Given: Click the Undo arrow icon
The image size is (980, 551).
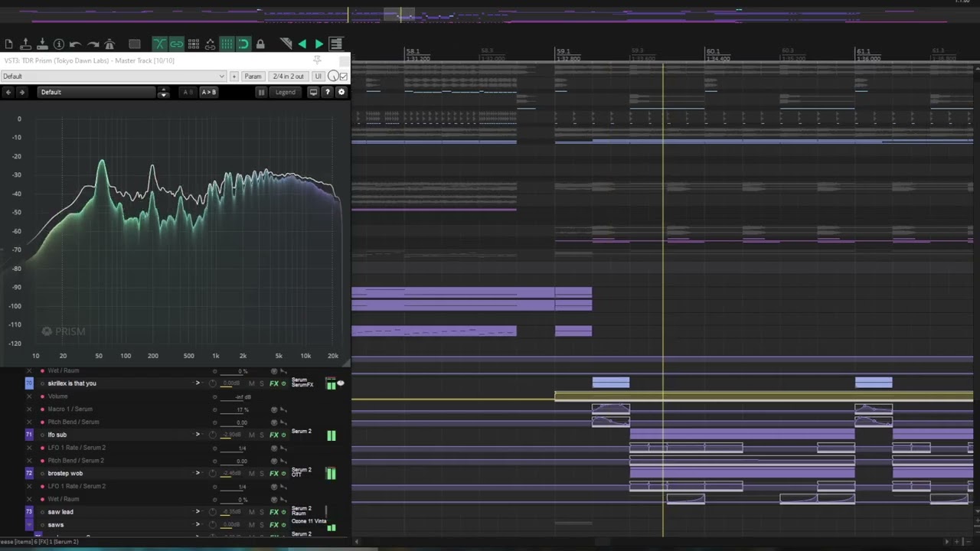Looking at the screenshot, I should pos(76,44).
